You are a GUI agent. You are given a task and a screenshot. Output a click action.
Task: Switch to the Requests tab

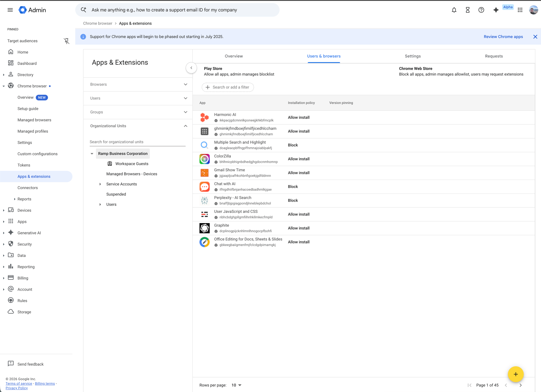pos(494,56)
